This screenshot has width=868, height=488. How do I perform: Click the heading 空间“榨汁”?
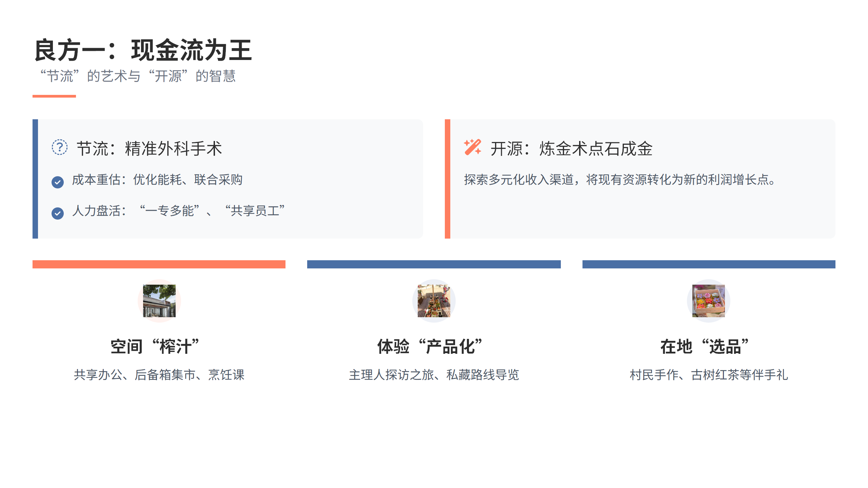point(155,347)
